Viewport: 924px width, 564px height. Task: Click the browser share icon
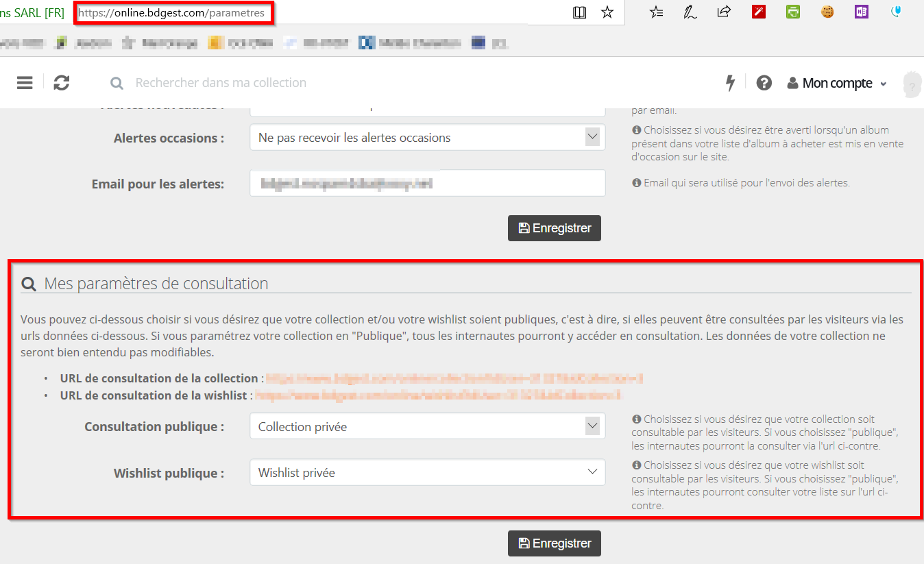(723, 12)
